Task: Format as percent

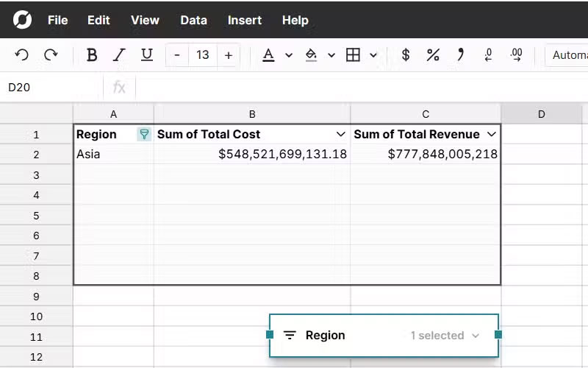Action: coord(433,55)
